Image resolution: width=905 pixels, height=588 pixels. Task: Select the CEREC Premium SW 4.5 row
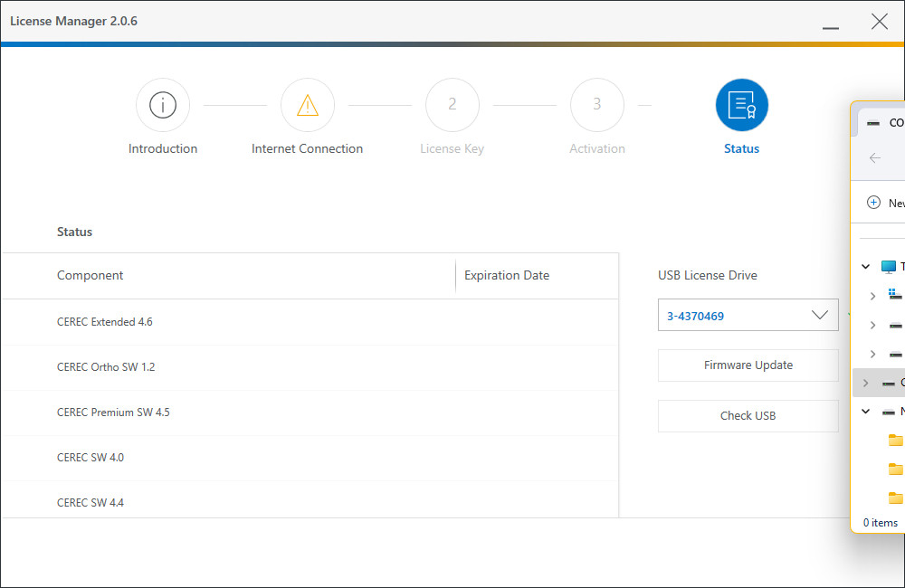pyautogui.click(x=310, y=413)
